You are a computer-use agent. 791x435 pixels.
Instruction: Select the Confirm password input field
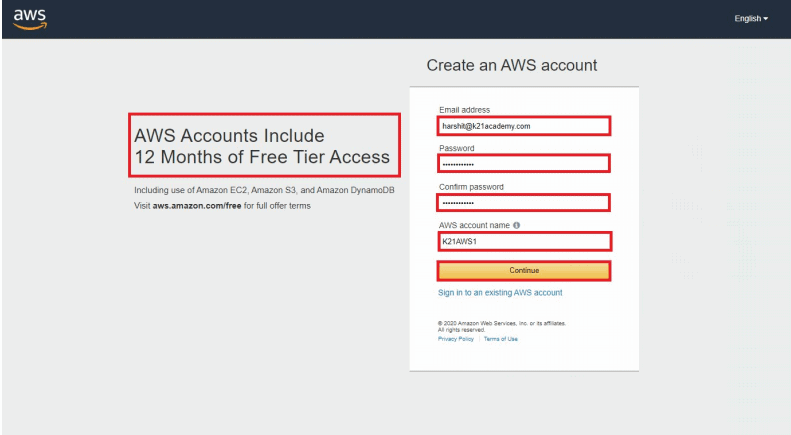pos(523,203)
